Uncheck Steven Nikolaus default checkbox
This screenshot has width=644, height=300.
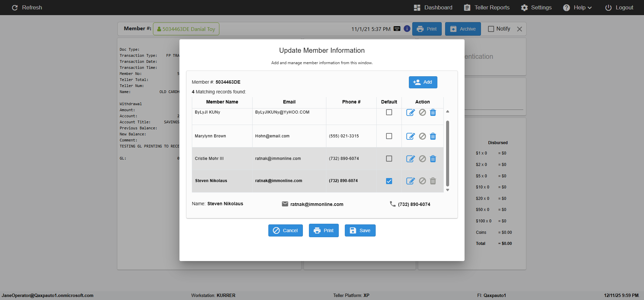coord(389,181)
